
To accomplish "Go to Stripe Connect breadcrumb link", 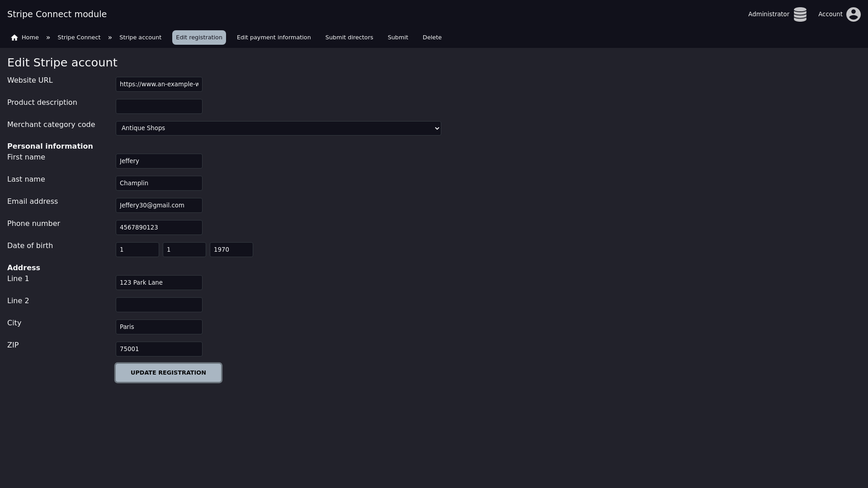I will point(79,38).
